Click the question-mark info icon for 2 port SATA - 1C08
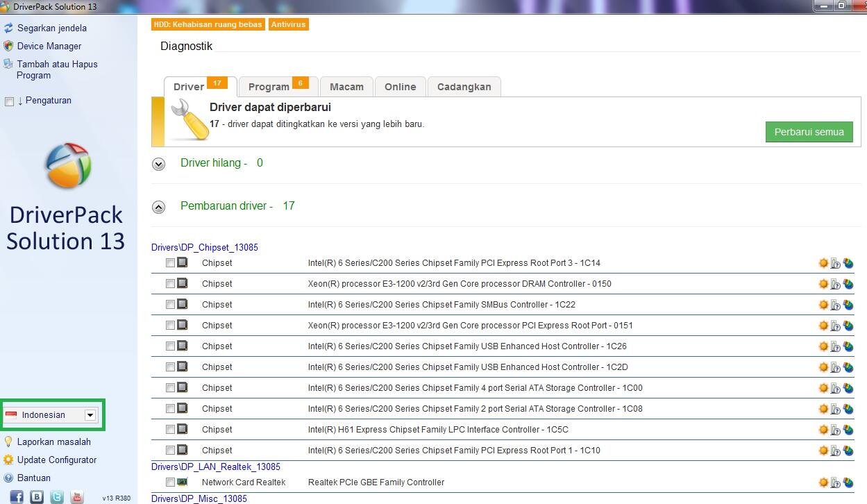This screenshot has height=504, width=867. [836, 410]
